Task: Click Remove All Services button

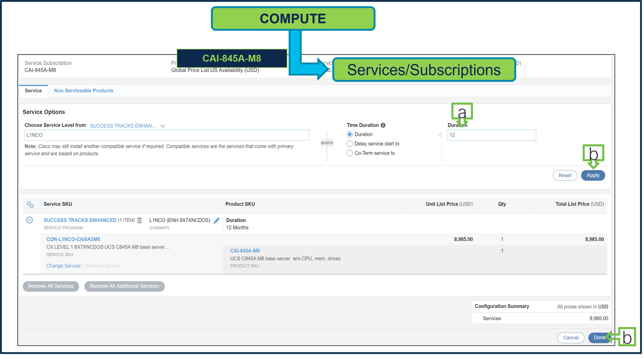Action: point(51,286)
